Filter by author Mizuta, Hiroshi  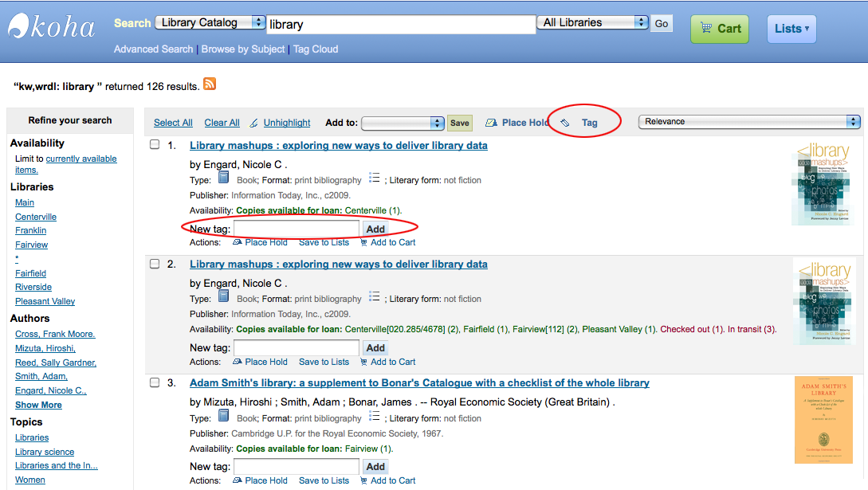[45, 348]
